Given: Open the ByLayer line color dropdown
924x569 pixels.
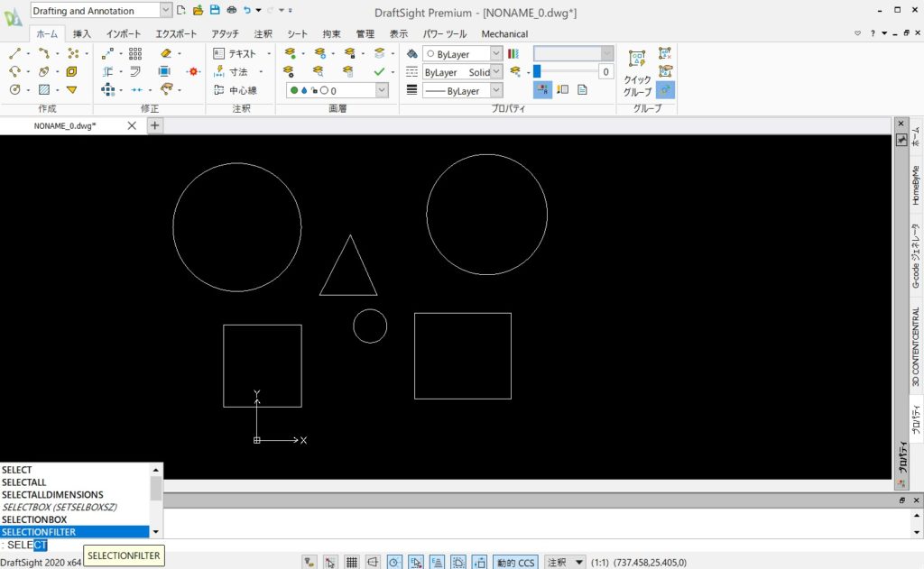Looking at the screenshot, I should pos(495,54).
